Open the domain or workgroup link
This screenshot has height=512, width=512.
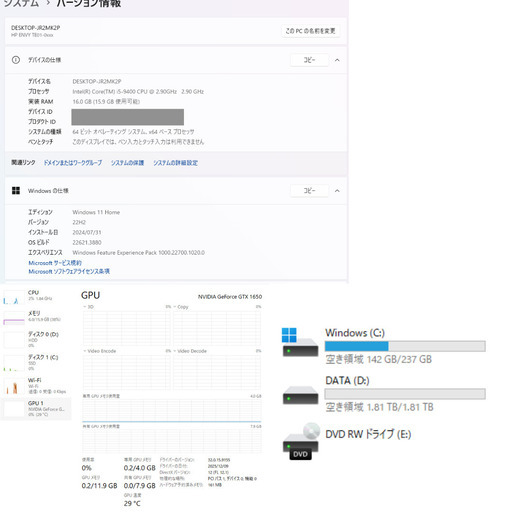click(x=73, y=163)
